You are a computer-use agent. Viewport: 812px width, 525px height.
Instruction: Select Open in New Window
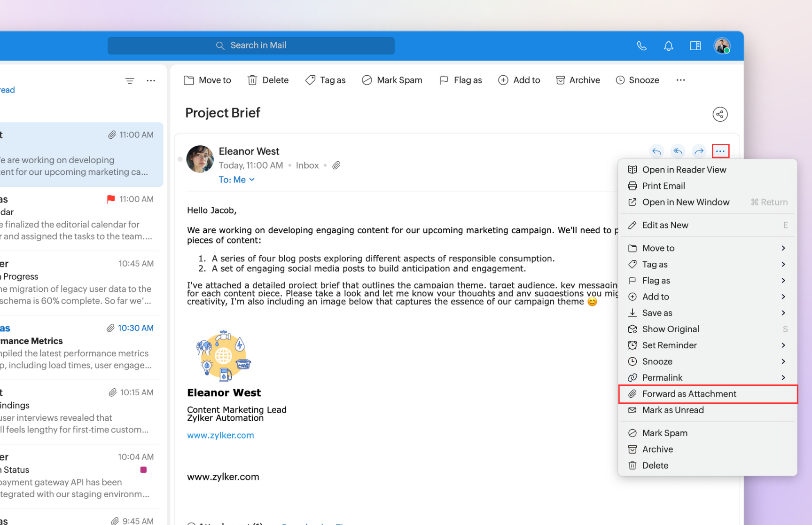tap(708, 202)
